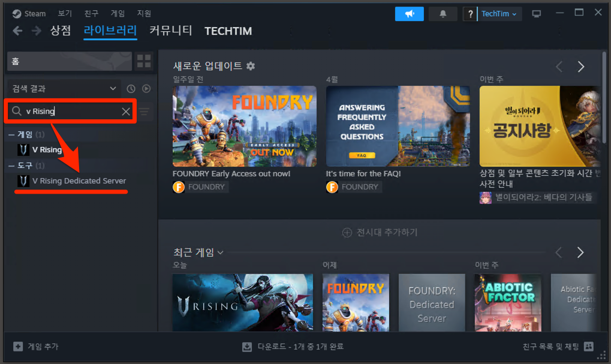Expand the TechTim account dropdown
The height and width of the screenshot is (364, 611).
(x=499, y=14)
